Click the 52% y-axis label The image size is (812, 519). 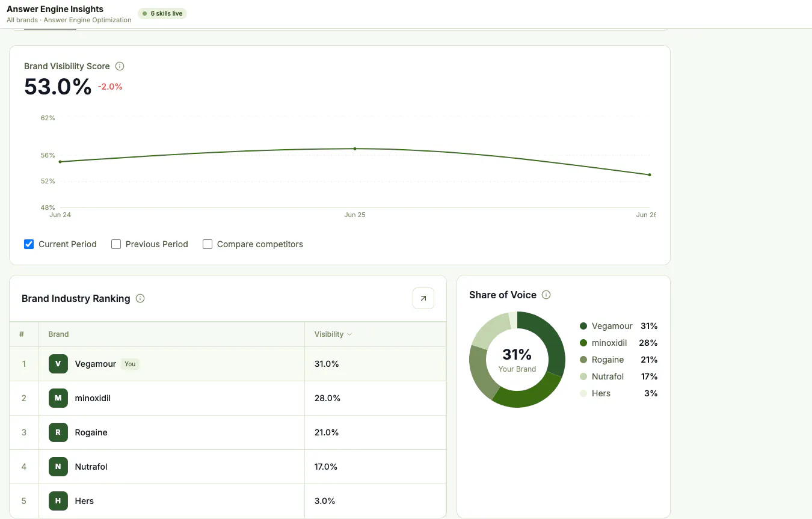point(48,181)
